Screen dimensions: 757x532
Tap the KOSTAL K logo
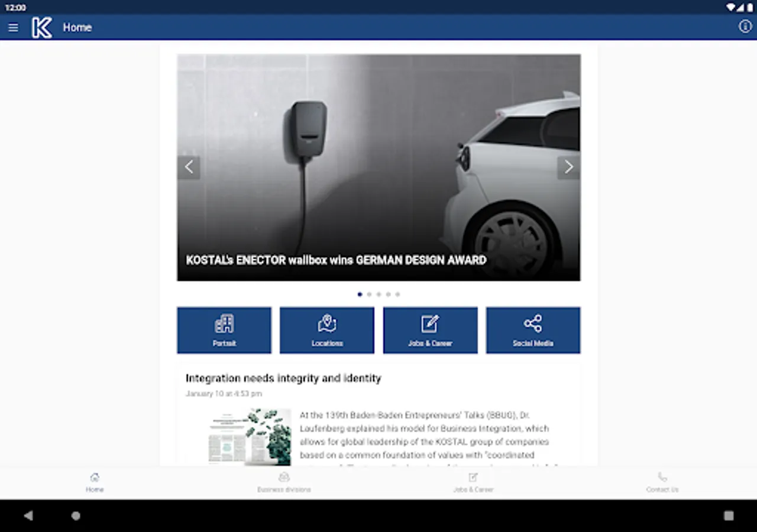pos(42,28)
